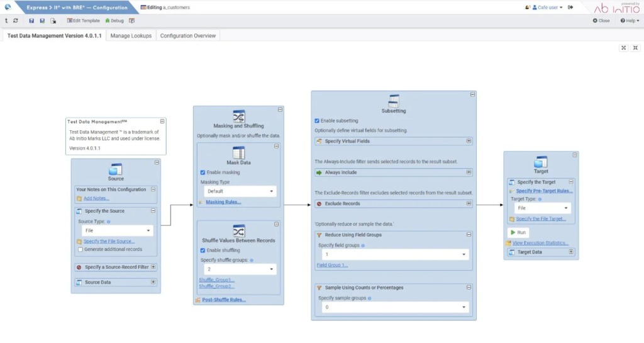Screen dimensions: 644x343
Task: Collapse the Reduce Using Field Groups section
Action: pos(469,235)
